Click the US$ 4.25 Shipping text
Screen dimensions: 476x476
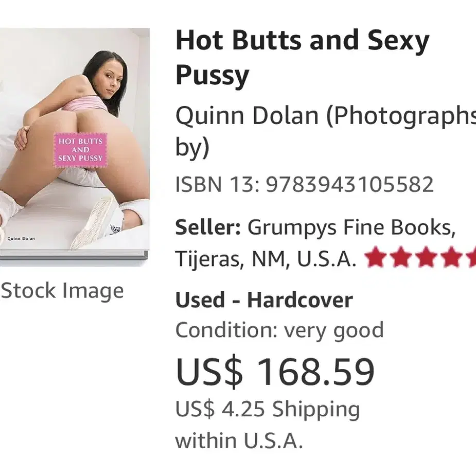(x=268, y=409)
